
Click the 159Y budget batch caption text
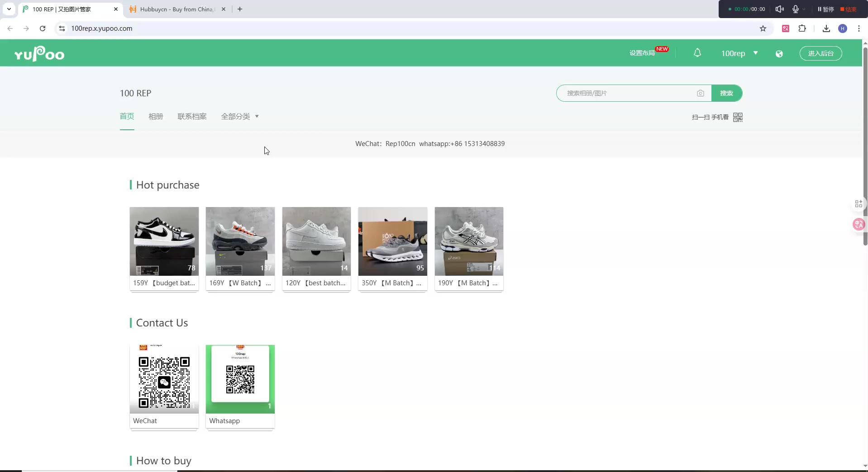tap(164, 283)
